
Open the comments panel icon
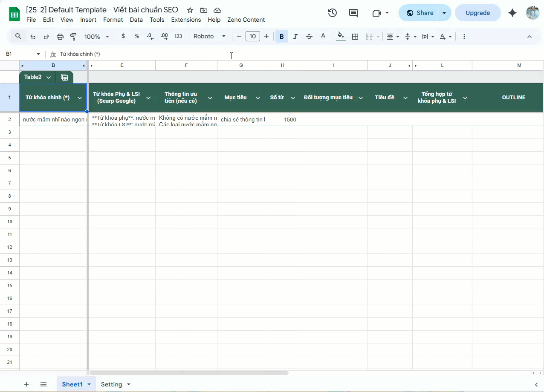[353, 13]
